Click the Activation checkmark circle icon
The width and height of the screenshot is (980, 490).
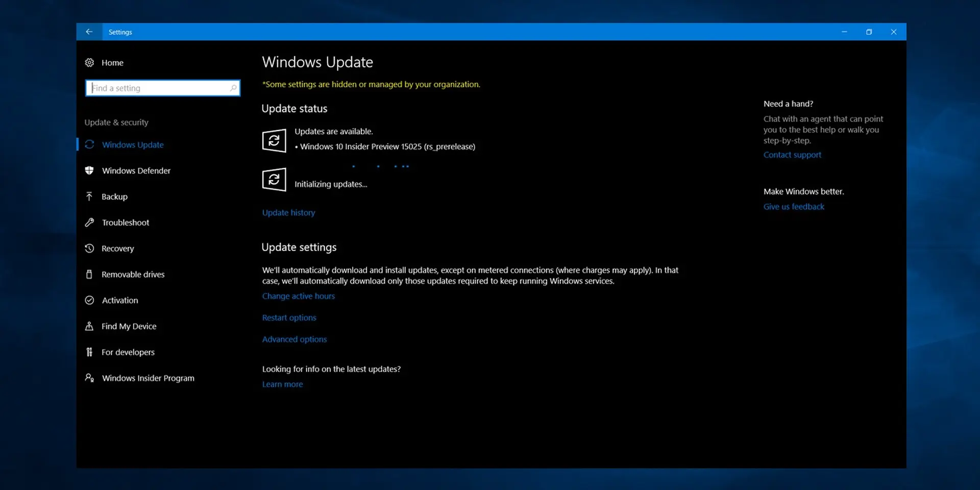pos(89,300)
